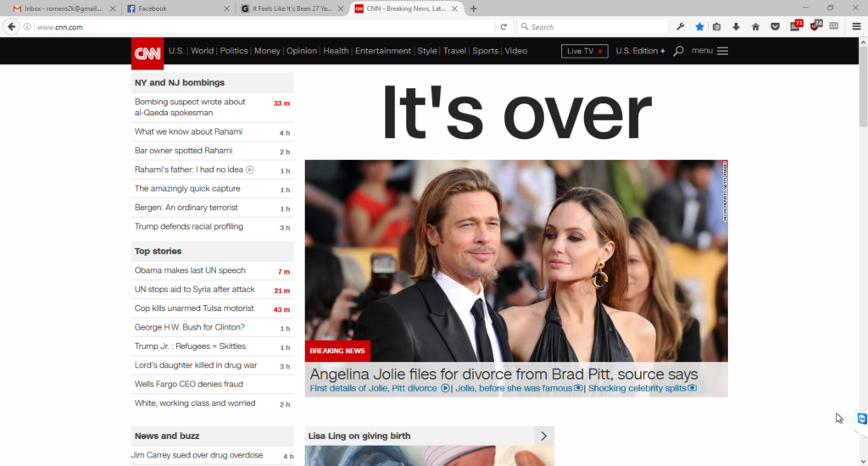
Task: Open gallery icon after Jolie, before she was famous
Action: point(578,388)
